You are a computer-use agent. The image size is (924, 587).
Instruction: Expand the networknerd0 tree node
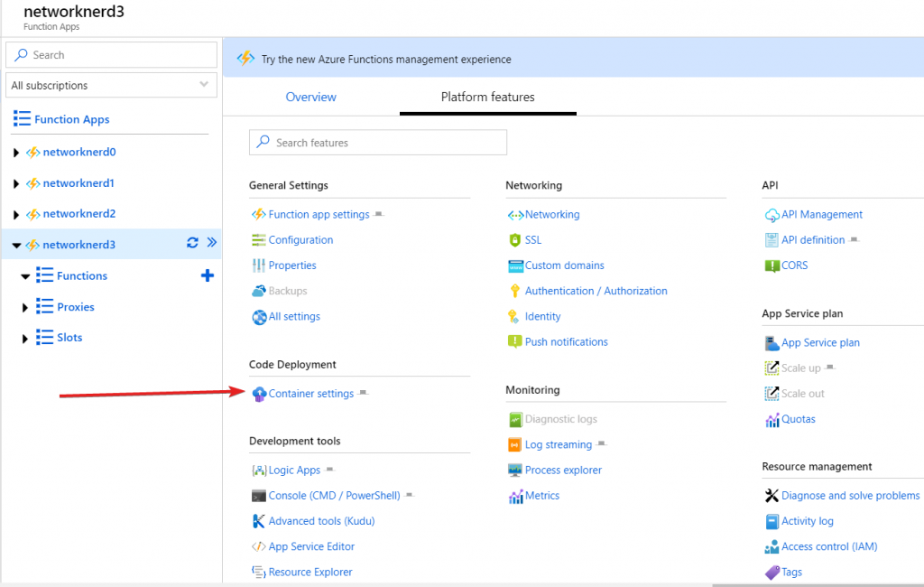click(16, 153)
